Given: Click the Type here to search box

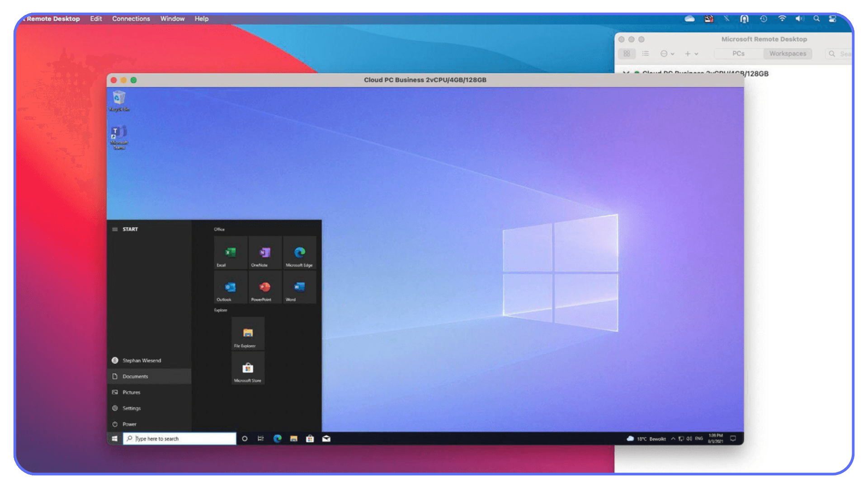Looking at the screenshot, I should 179,439.
